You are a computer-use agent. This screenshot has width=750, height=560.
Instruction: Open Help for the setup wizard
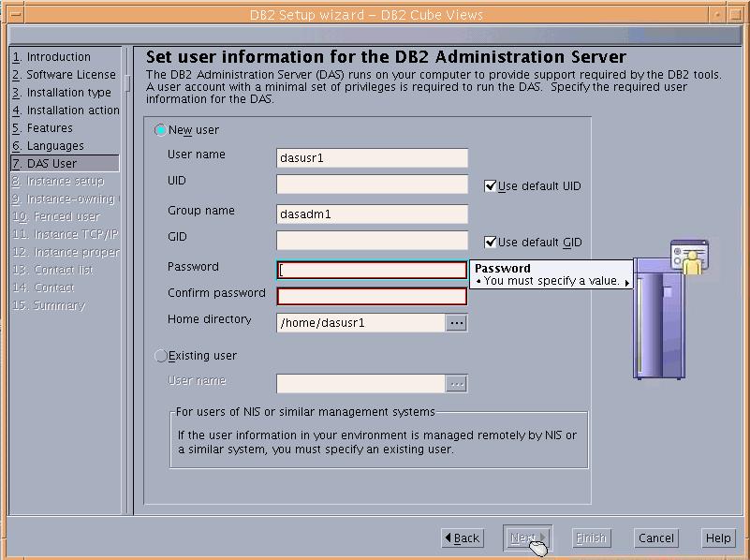coord(718,538)
